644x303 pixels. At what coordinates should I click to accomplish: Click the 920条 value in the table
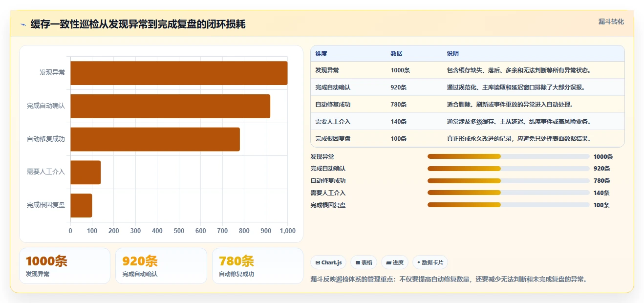coord(399,87)
